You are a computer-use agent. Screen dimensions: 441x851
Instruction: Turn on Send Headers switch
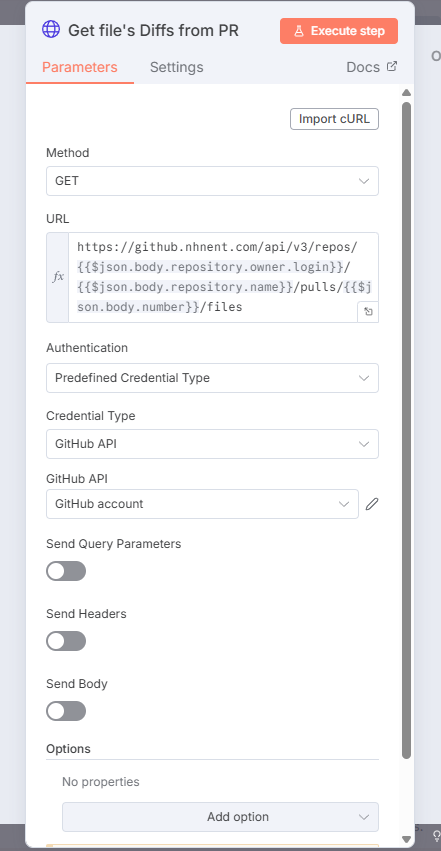(66, 641)
